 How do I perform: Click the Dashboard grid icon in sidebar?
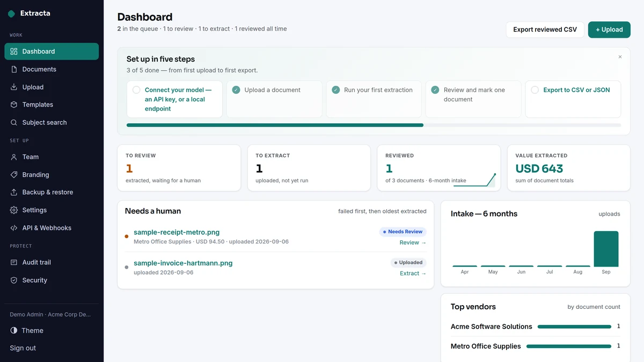click(14, 51)
